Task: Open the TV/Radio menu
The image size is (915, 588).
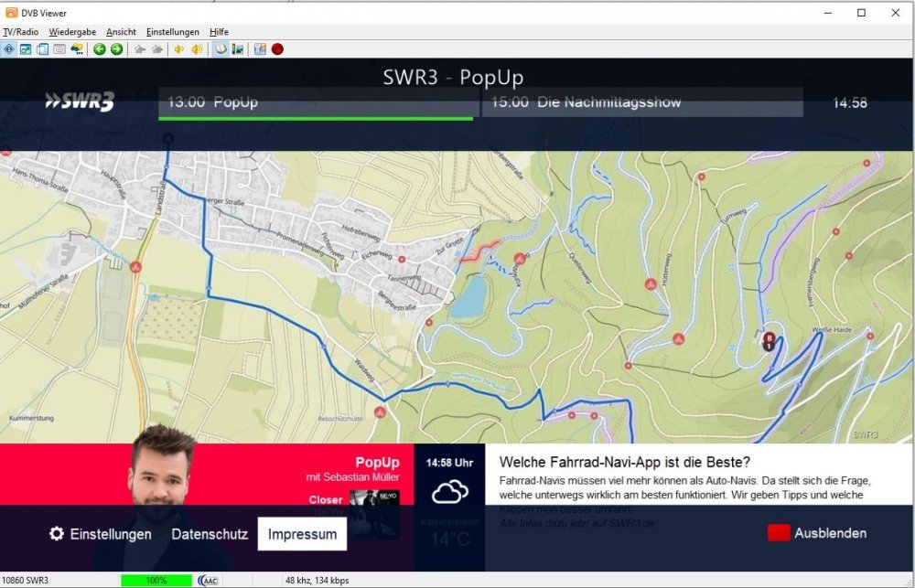Action: pyautogui.click(x=20, y=32)
